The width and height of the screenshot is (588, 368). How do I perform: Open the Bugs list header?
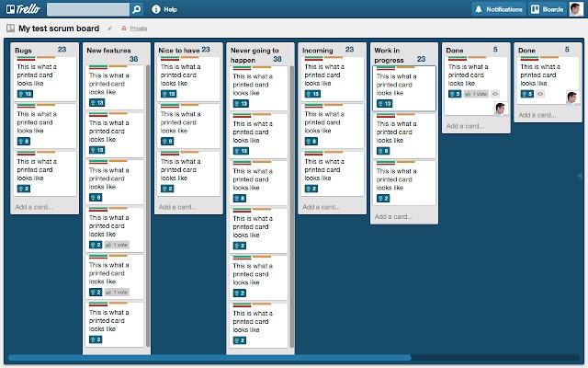pyautogui.click(x=24, y=50)
